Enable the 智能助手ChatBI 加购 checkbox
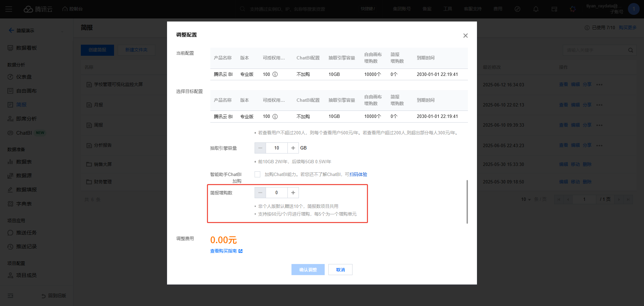644x306 pixels. click(257, 174)
